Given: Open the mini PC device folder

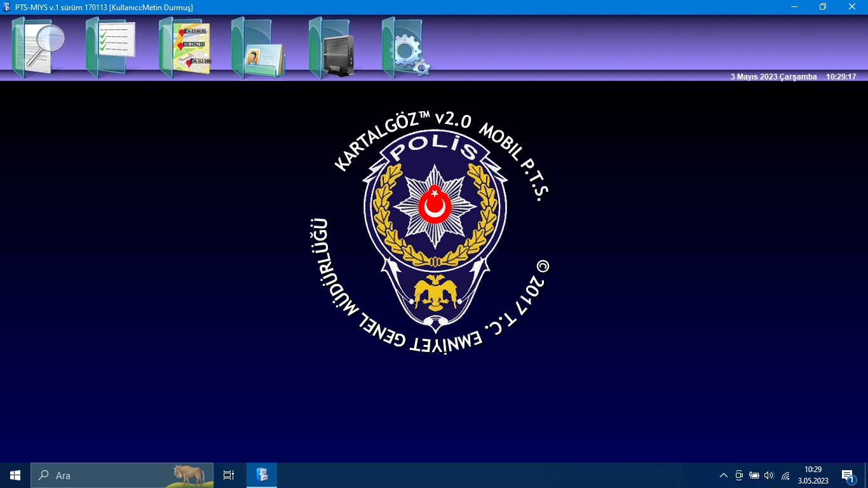Looking at the screenshot, I should coord(332,47).
